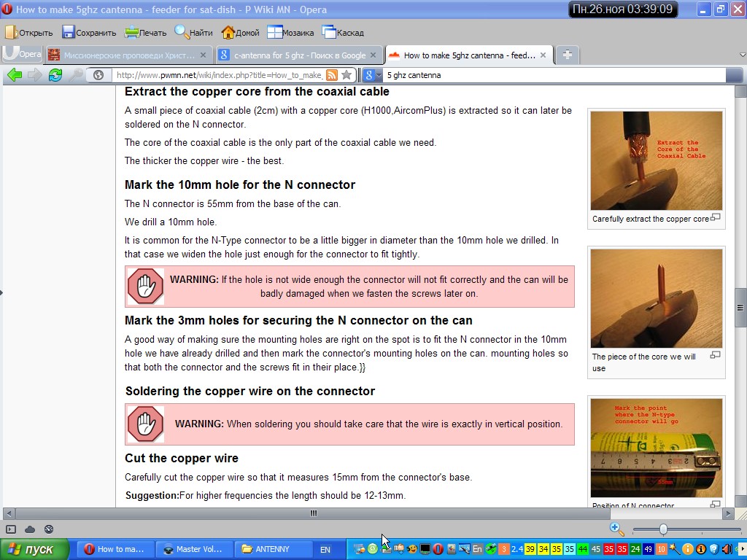Click the smiley face tray icon
Screen dimensions: 747x560
411,549
